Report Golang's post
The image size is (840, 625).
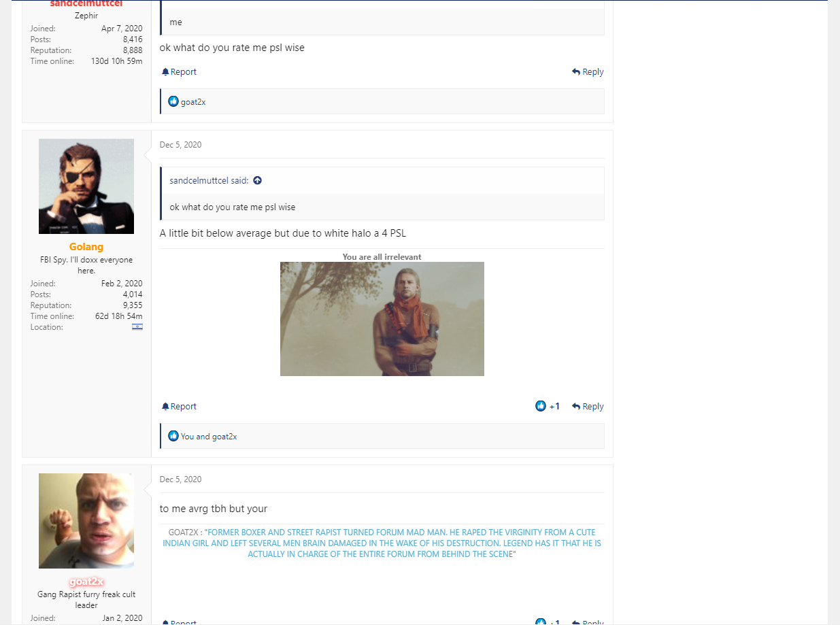179,407
